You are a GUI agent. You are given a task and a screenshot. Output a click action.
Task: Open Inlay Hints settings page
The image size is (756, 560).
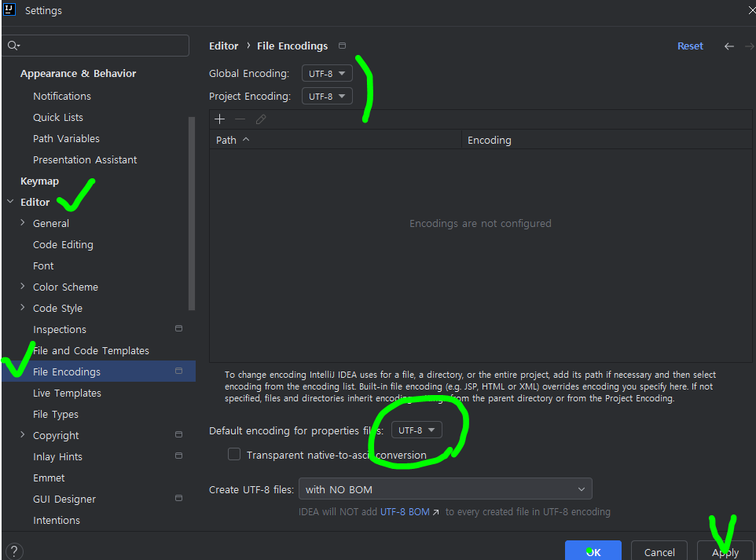57,456
